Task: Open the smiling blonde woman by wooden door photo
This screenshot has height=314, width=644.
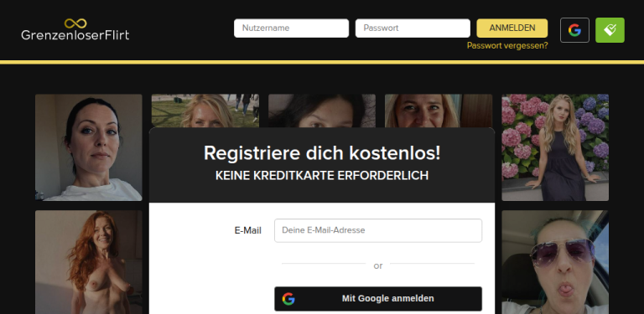Action: (439, 111)
